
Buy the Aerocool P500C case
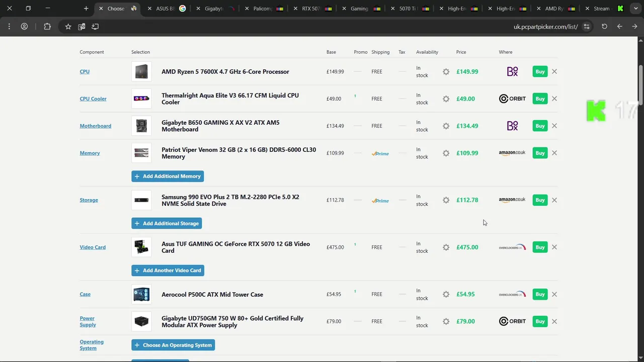[x=540, y=294]
